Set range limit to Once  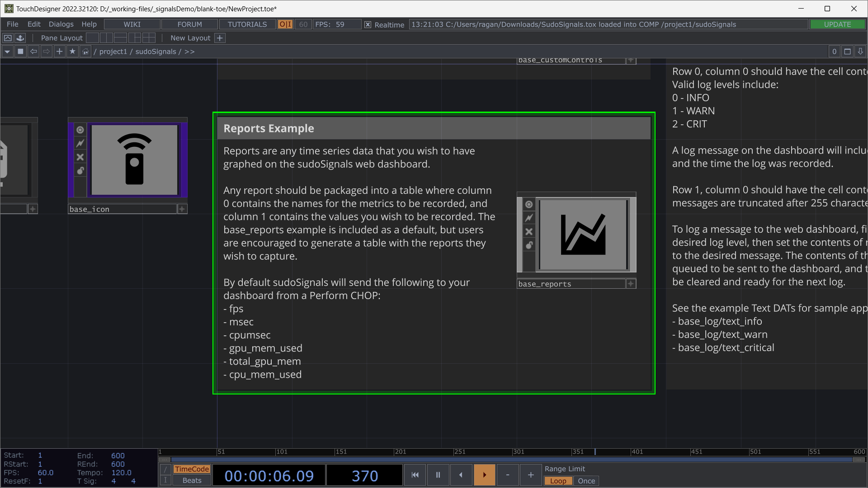click(x=586, y=481)
